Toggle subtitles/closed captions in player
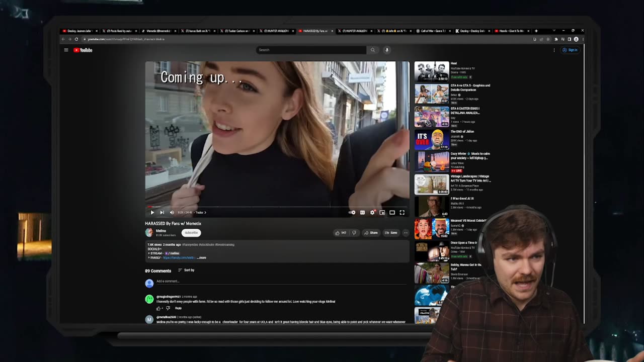 (362, 213)
